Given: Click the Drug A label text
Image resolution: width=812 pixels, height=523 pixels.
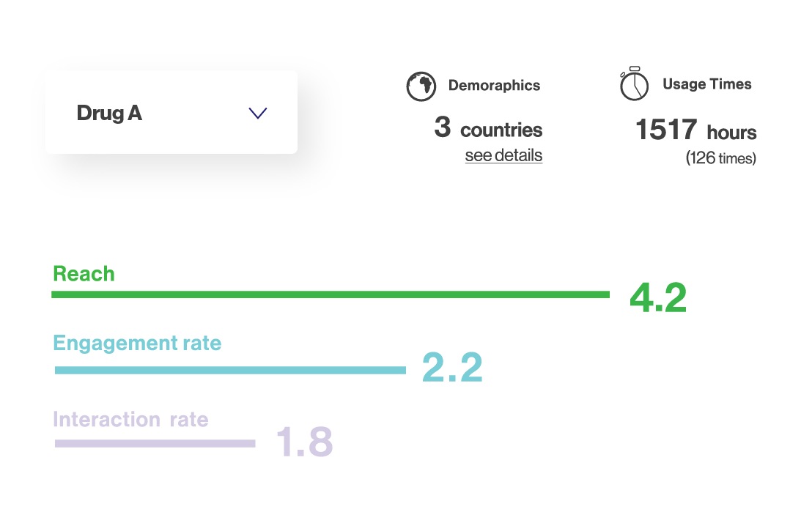Looking at the screenshot, I should (x=109, y=114).
